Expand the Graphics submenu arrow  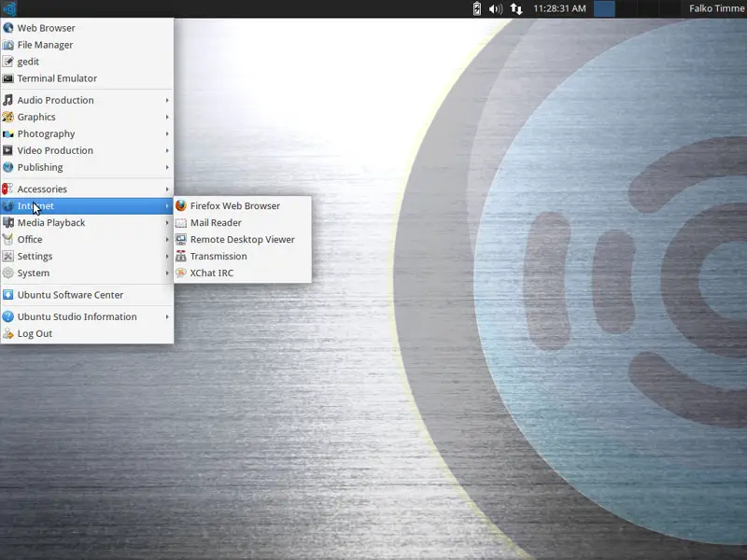click(x=167, y=117)
